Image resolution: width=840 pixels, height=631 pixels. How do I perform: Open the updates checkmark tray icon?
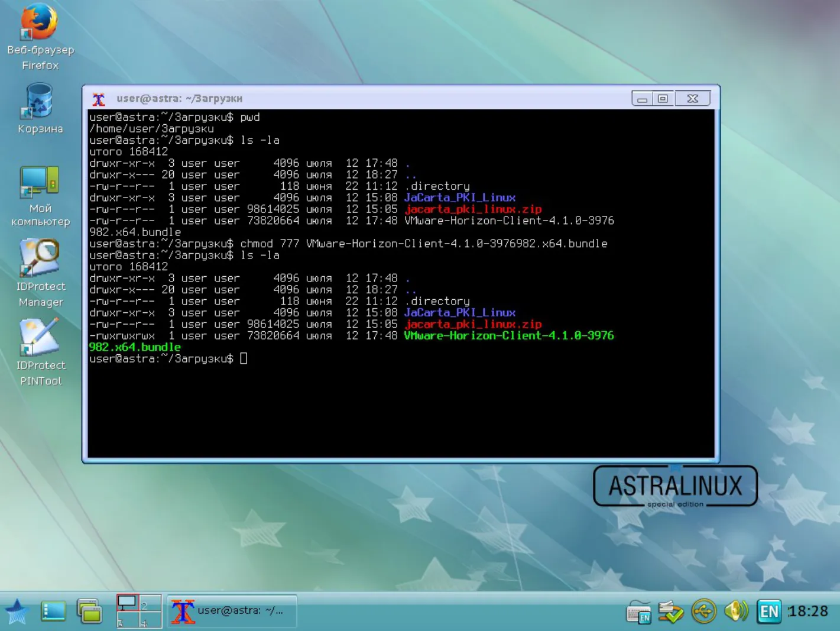point(671,611)
